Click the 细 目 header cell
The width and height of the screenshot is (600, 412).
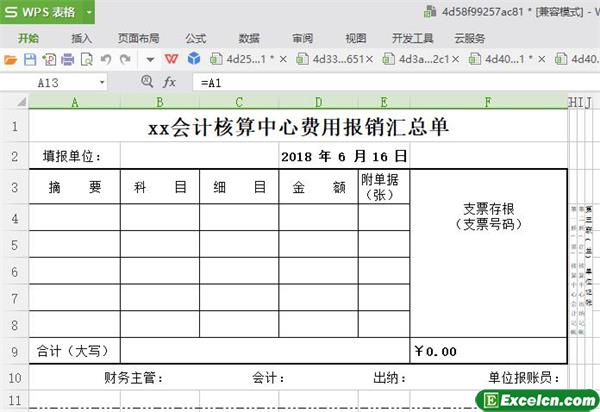[x=239, y=187]
